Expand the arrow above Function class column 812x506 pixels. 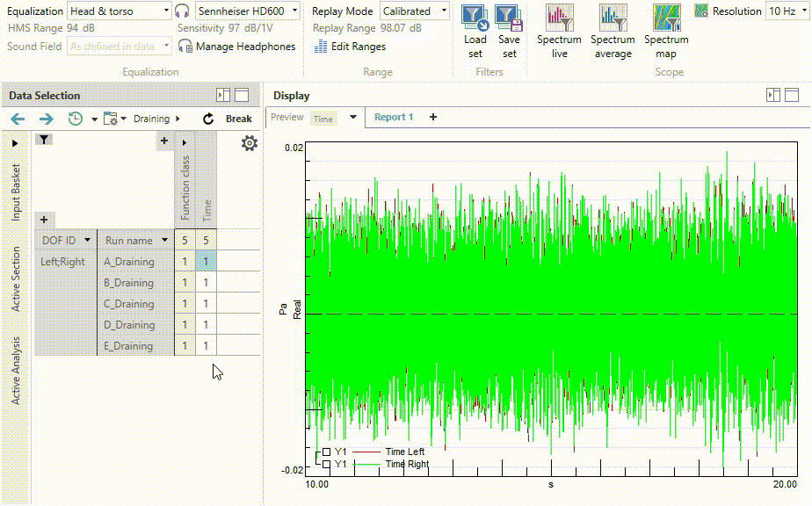[185, 142]
